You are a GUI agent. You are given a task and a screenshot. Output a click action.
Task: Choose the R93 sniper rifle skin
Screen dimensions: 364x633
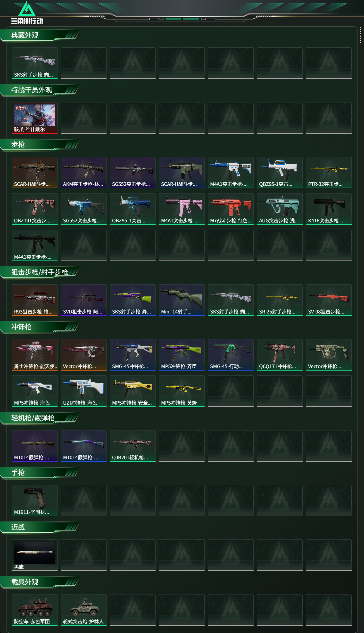click(x=34, y=300)
